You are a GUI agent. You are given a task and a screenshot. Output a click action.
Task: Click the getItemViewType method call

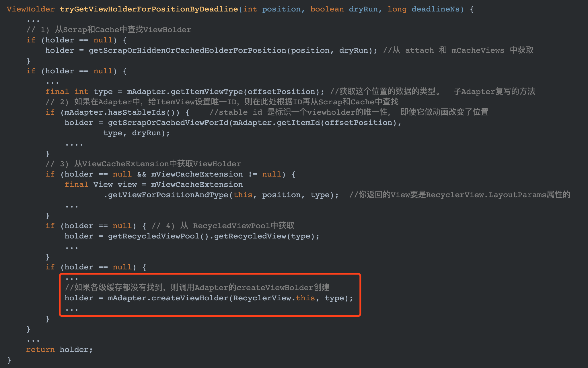(207, 92)
